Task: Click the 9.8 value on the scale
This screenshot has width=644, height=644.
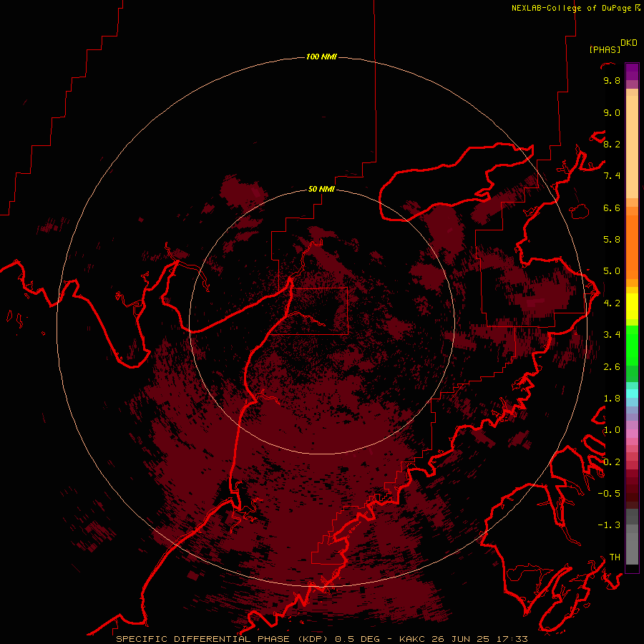Action: (612, 80)
